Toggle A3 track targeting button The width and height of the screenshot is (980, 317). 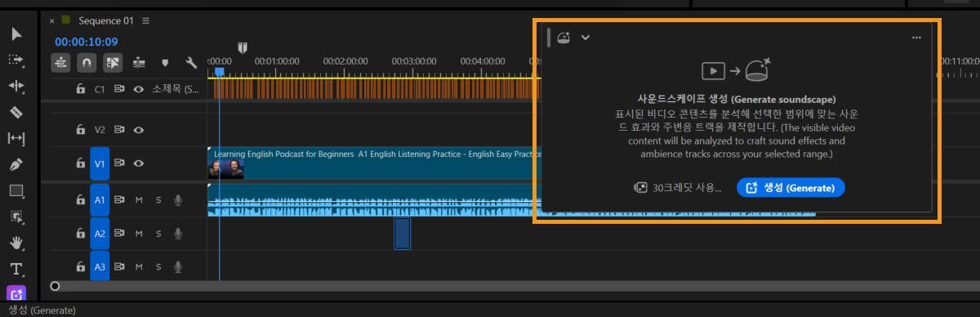[x=100, y=266]
